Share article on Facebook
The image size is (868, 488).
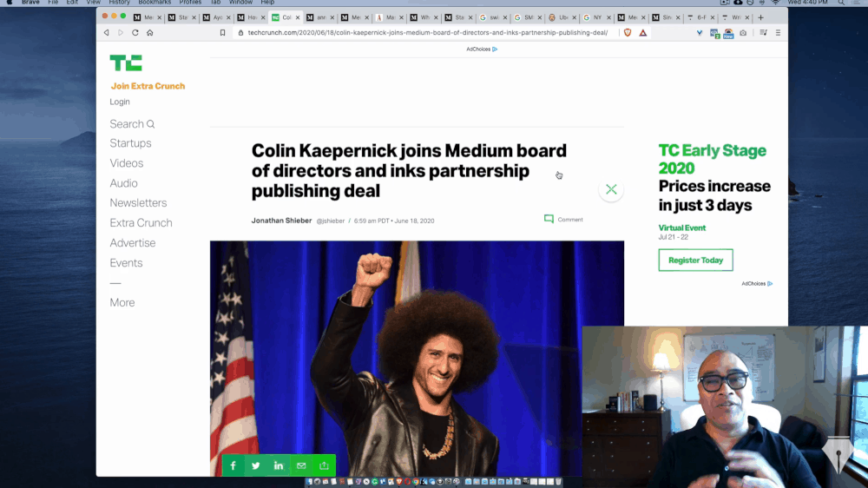(x=233, y=465)
